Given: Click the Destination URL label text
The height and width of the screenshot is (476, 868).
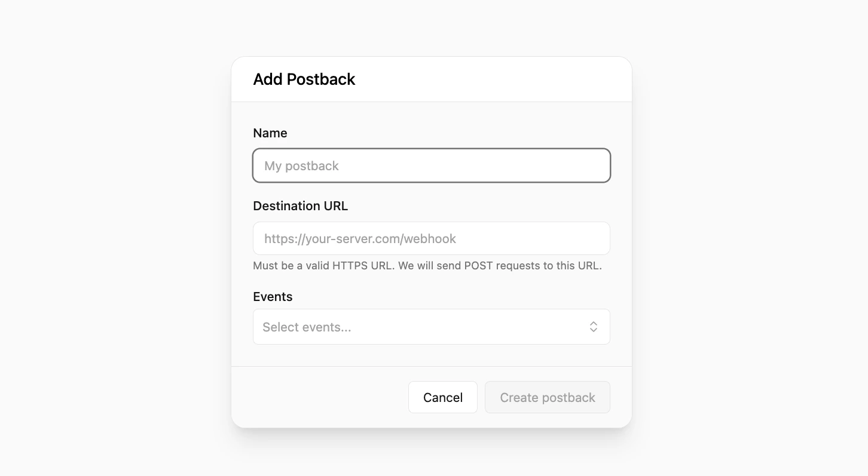Looking at the screenshot, I should pyautogui.click(x=300, y=205).
